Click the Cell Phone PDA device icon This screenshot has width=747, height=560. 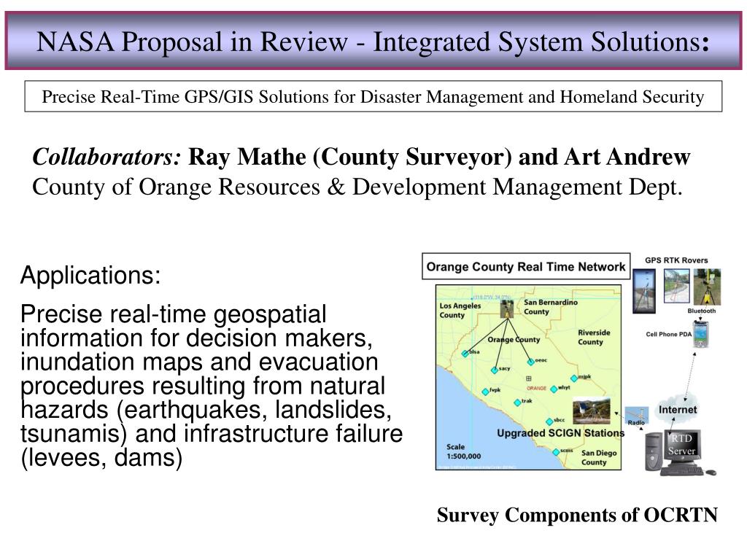tap(701, 335)
